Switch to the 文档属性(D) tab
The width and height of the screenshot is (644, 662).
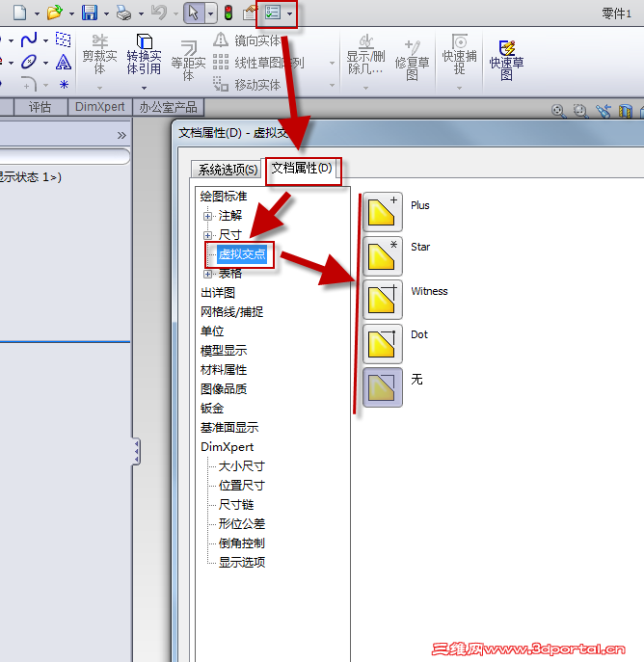302,168
